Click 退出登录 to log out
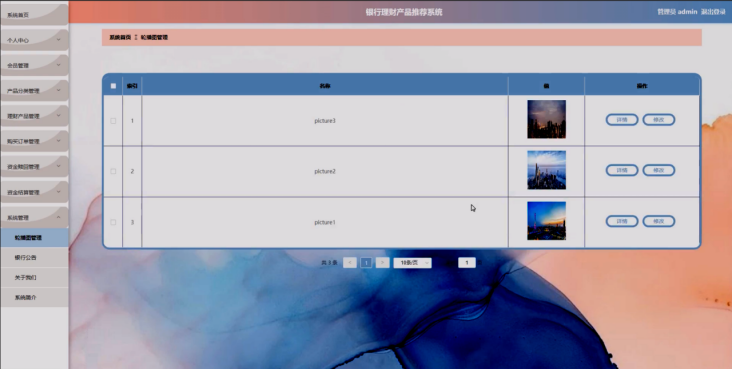 [713, 12]
